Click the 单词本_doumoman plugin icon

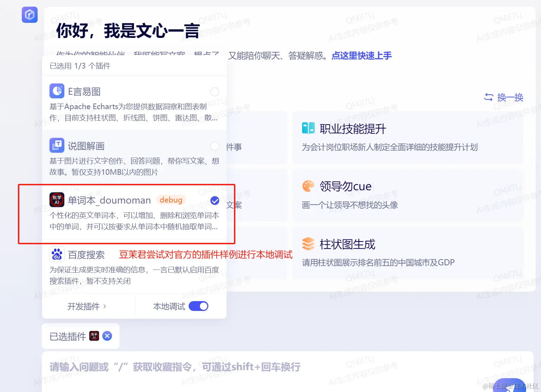57,200
